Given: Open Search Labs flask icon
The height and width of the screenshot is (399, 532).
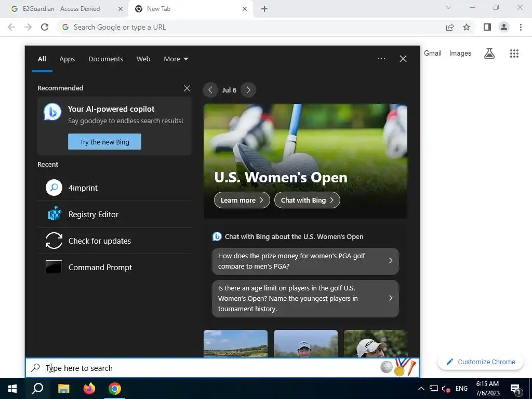Looking at the screenshot, I should 489,54.
